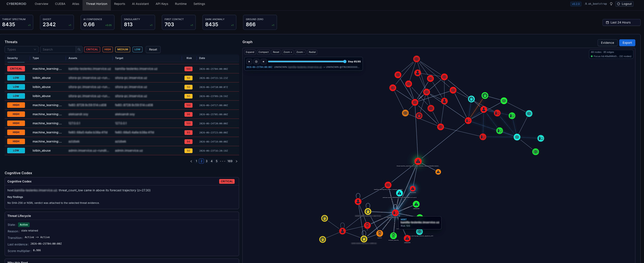Reset the threat filters

point(153,49)
